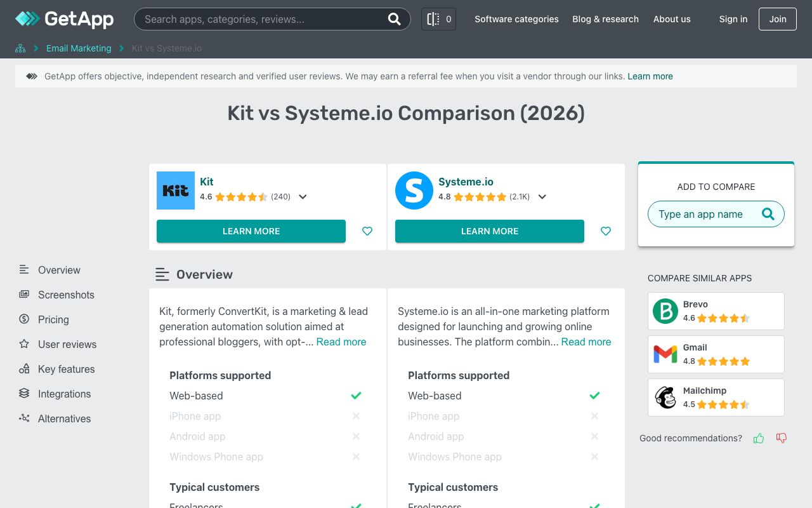Image resolution: width=812 pixels, height=508 pixels.
Task: Click the Mailchimp logo icon
Action: click(x=665, y=398)
